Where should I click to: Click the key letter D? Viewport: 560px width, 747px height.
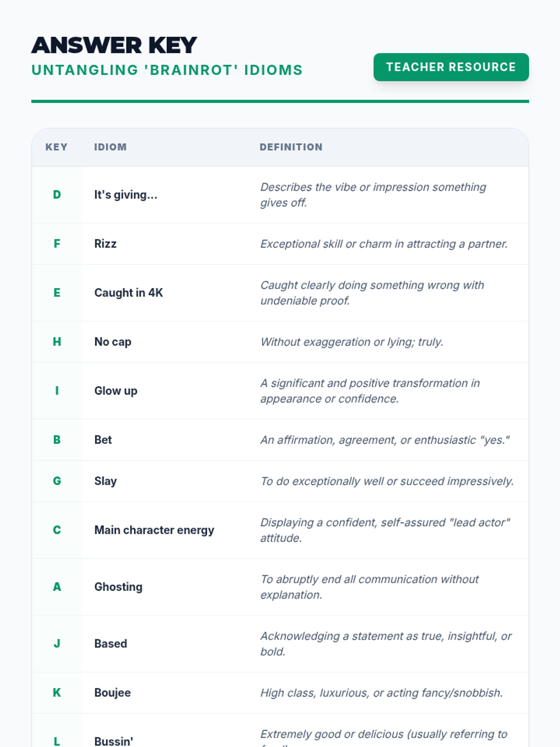click(56, 195)
